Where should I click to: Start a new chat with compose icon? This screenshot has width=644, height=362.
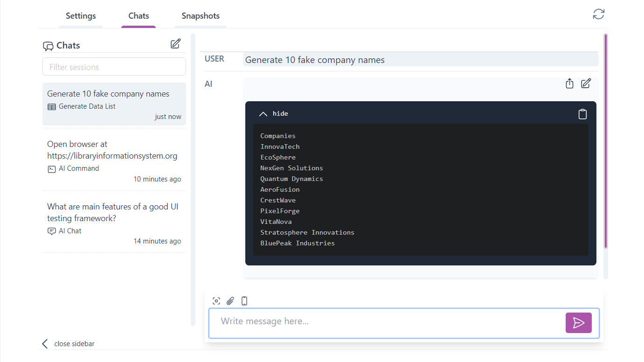[175, 44]
